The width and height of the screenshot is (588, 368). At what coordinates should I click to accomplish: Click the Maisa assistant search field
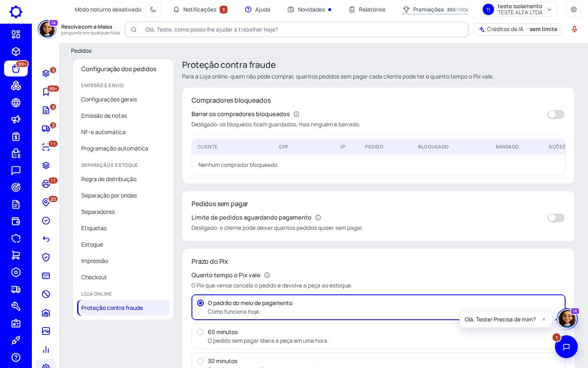(x=296, y=29)
